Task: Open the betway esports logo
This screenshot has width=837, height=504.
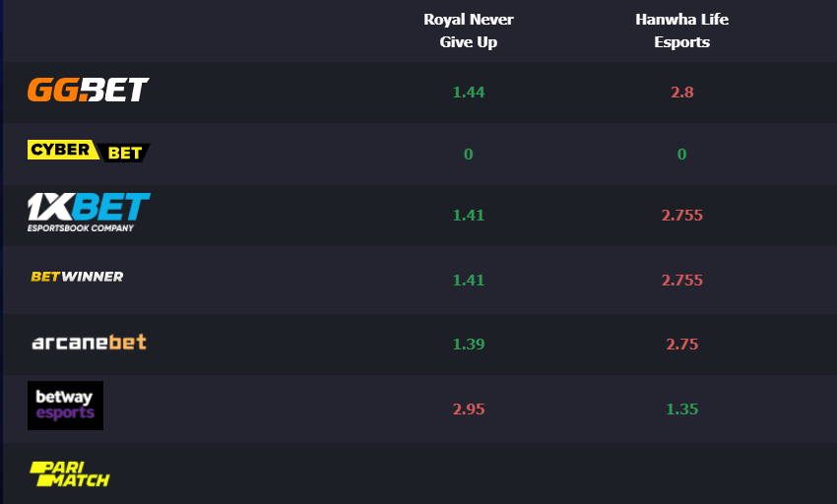Action: (x=65, y=406)
